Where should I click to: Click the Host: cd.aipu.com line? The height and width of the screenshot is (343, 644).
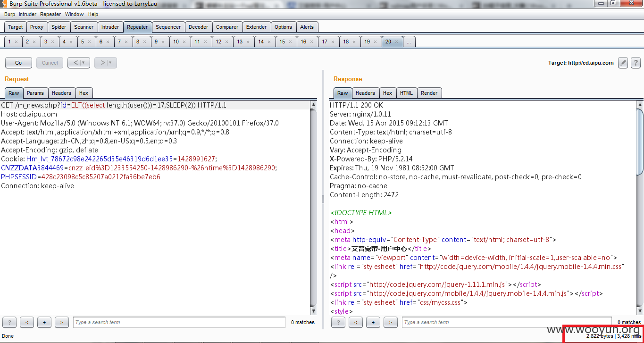pyautogui.click(x=29, y=114)
